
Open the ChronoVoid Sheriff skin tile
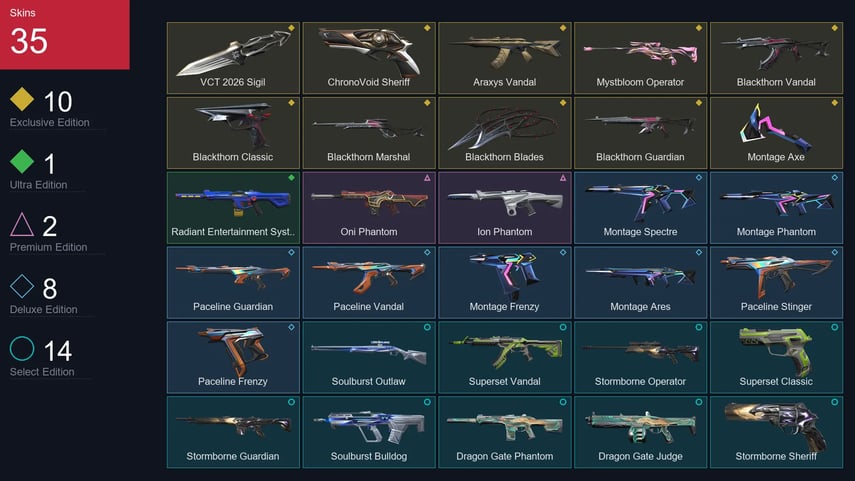369,58
